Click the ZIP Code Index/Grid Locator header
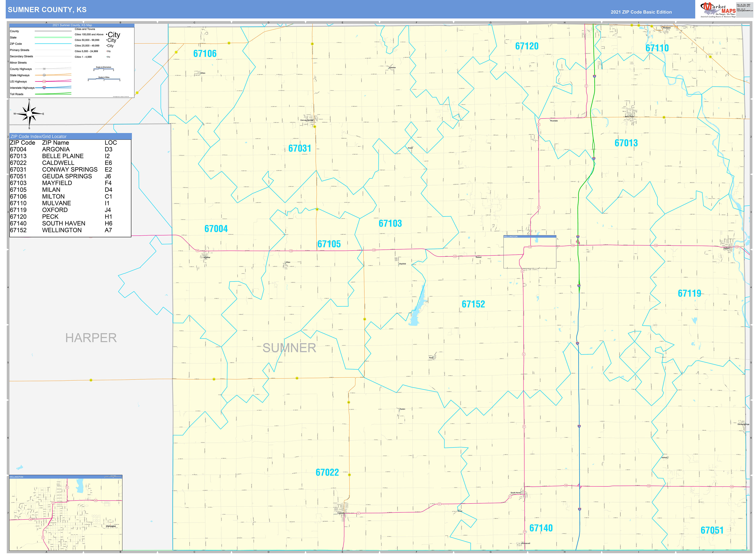756x554 pixels. tap(71, 136)
